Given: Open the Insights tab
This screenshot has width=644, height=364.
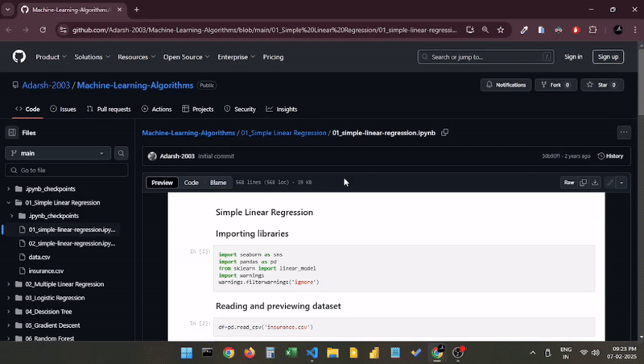Looking at the screenshot, I should [x=282, y=109].
